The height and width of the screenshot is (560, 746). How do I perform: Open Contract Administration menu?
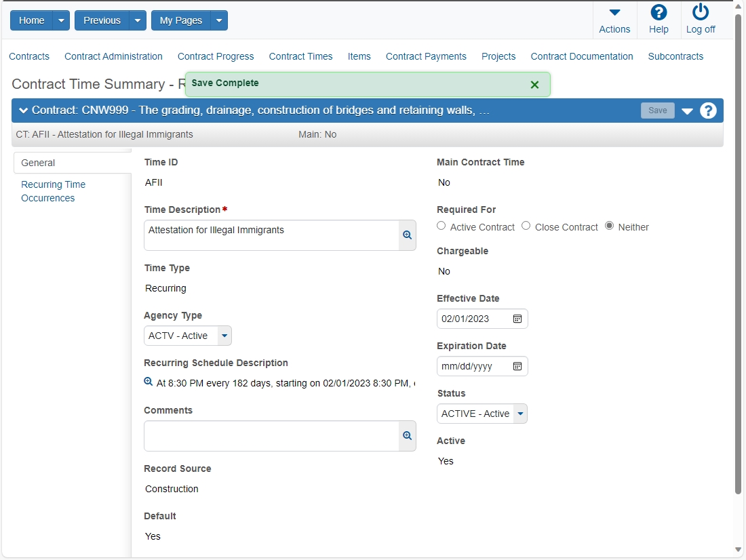coord(113,57)
